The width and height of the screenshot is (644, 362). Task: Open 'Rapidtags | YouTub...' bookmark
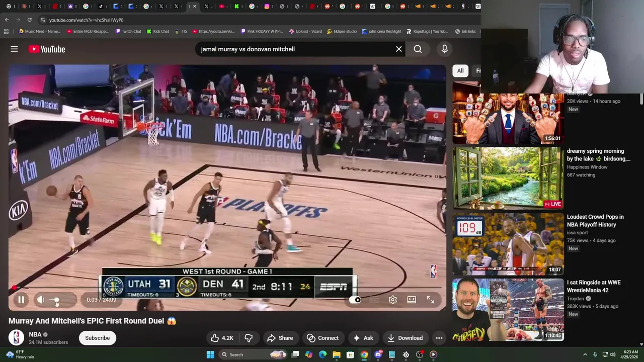point(427,31)
